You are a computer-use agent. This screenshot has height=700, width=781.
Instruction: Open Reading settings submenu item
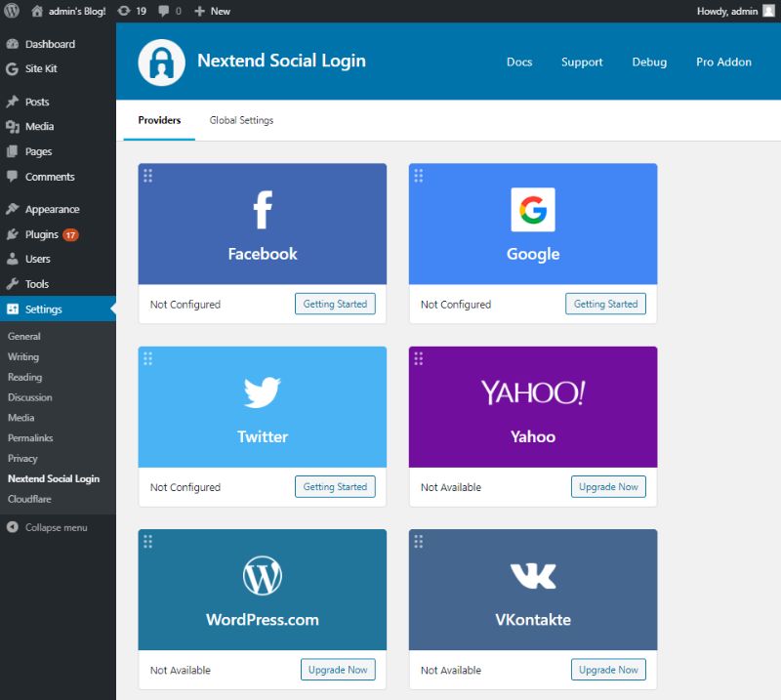25,377
